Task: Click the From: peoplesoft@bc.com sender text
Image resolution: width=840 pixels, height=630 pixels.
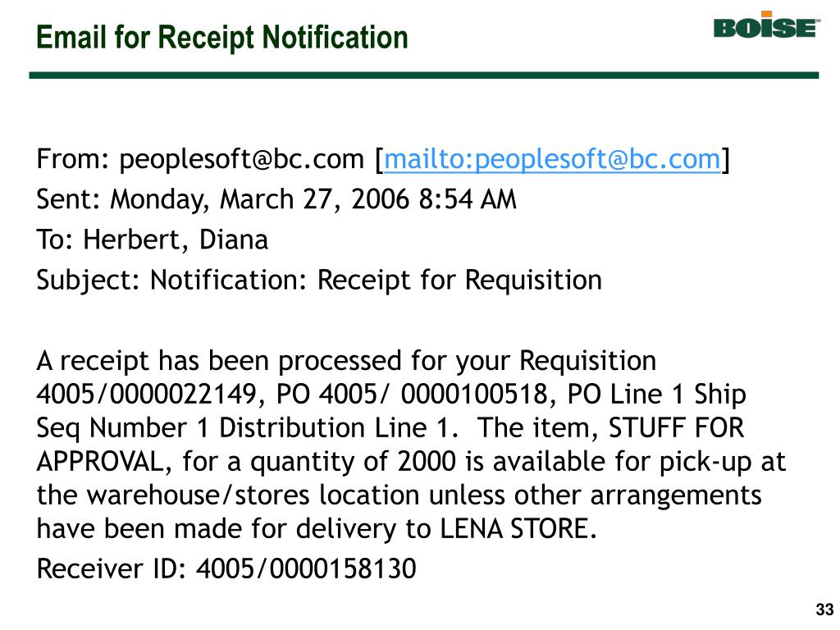Action: (x=200, y=160)
